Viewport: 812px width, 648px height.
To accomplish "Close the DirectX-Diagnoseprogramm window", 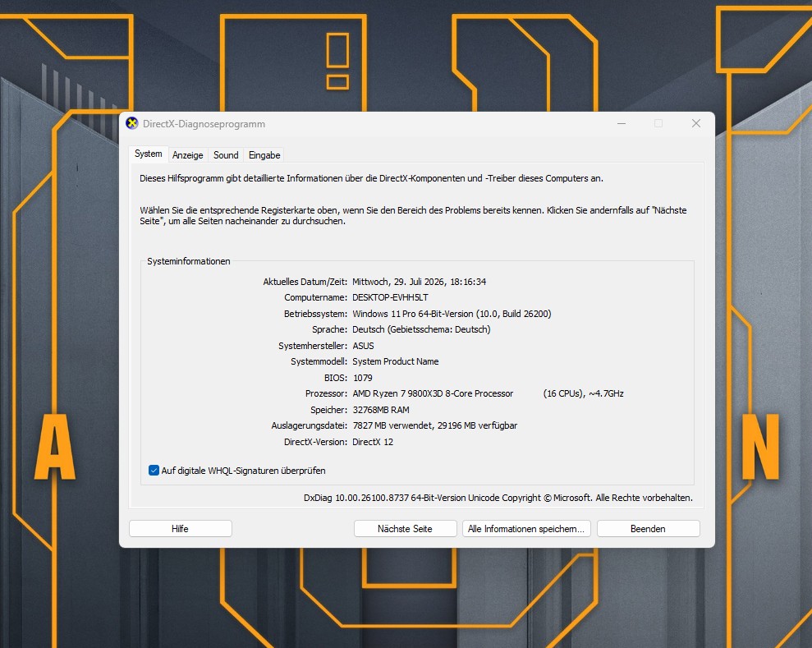I will (696, 123).
